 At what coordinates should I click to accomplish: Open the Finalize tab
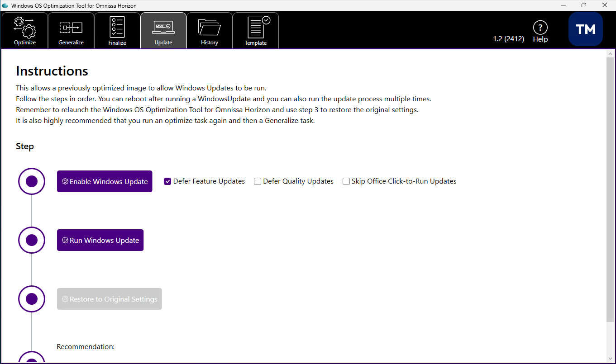117,30
